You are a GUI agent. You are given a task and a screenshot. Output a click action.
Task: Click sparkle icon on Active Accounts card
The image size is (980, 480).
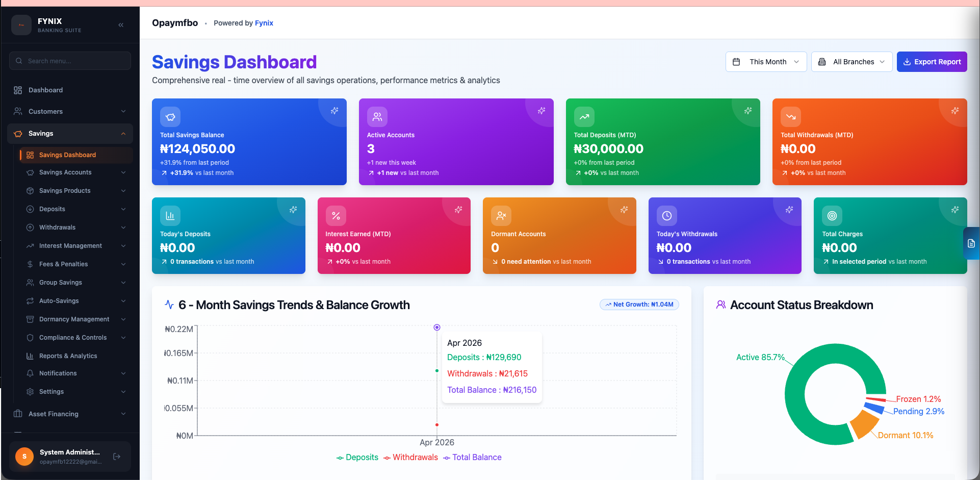click(x=541, y=110)
